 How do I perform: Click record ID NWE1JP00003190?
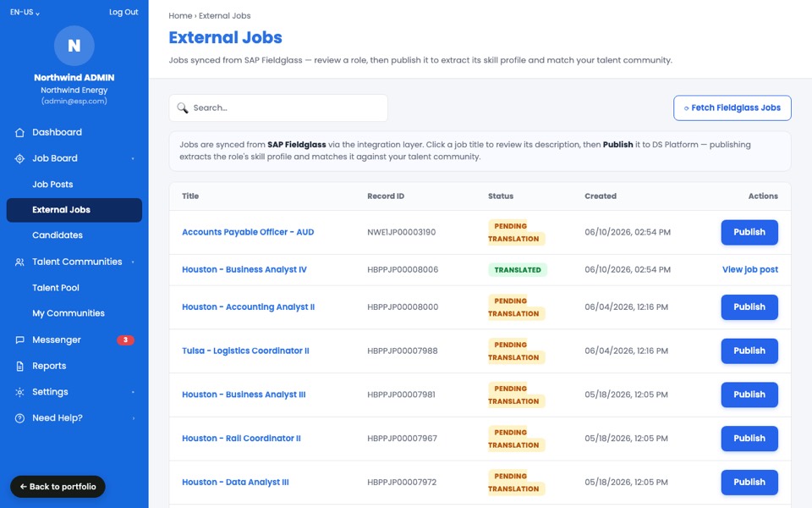[401, 232]
